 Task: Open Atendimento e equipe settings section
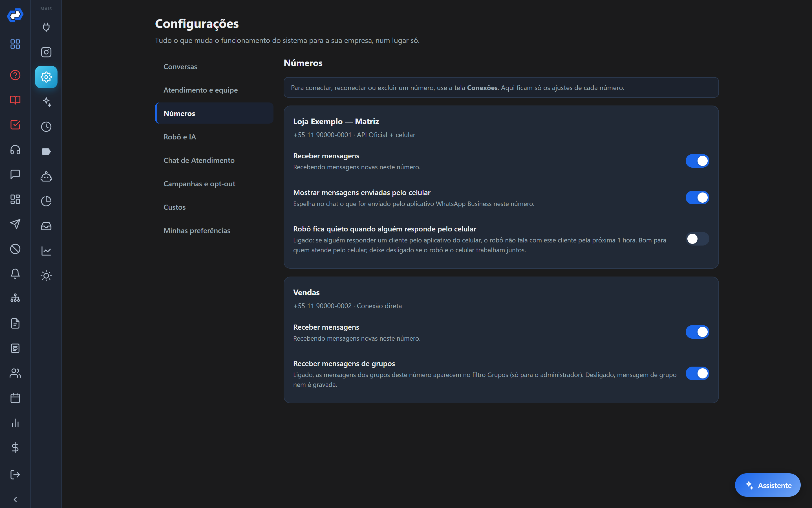pos(214,90)
